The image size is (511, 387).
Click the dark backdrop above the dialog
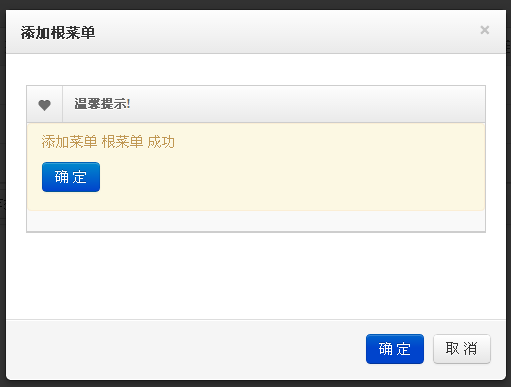tap(255, 4)
